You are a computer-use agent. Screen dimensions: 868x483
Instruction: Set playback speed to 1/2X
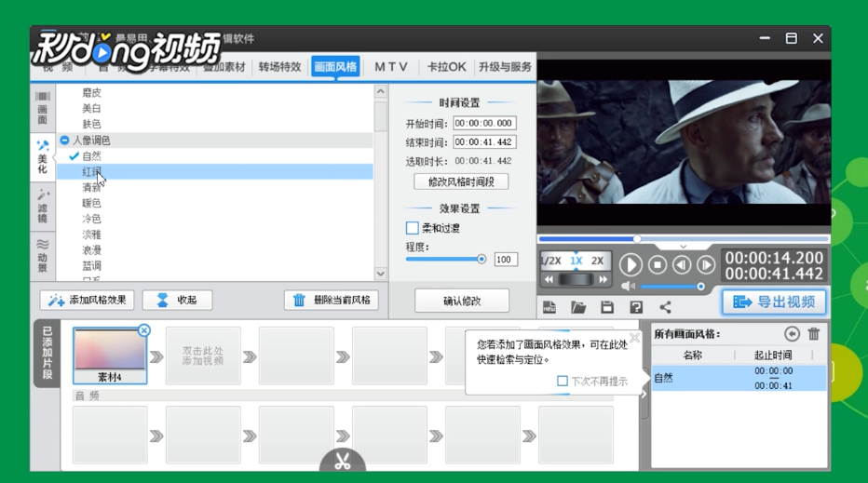tap(551, 262)
